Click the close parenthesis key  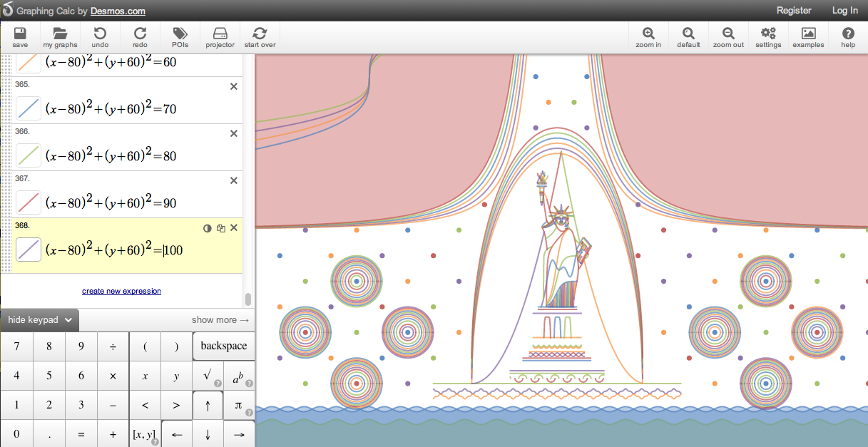(176, 347)
